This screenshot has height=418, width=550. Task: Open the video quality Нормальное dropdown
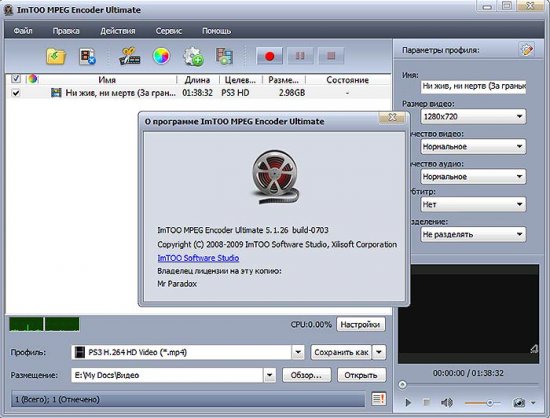473,147
